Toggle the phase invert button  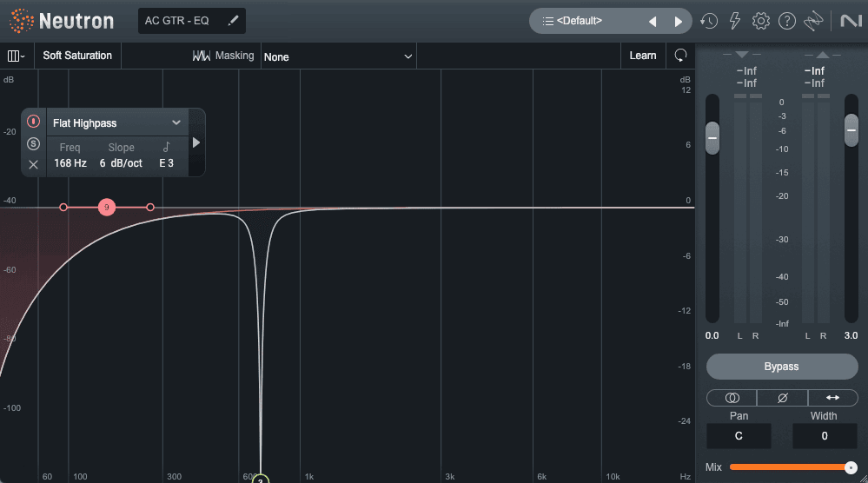click(x=782, y=398)
